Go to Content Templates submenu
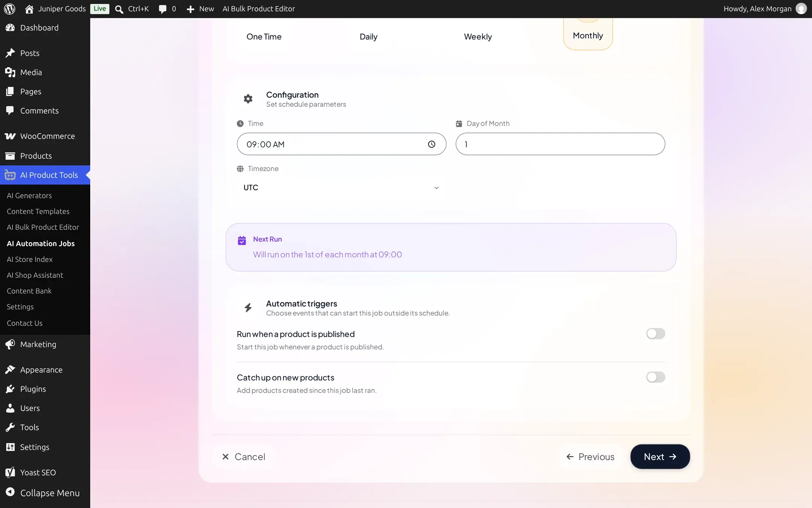 [38, 211]
